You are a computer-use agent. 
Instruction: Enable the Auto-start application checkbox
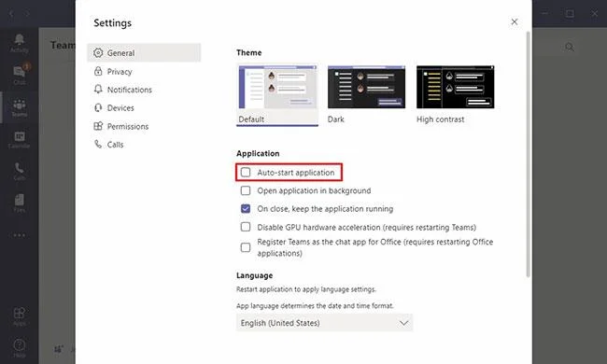click(x=246, y=172)
